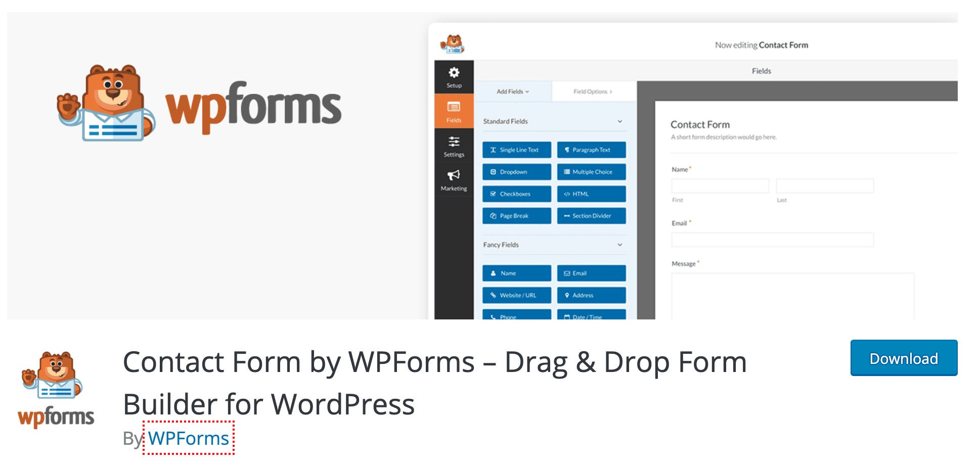
Task: Click the First name input box
Action: 720,186
